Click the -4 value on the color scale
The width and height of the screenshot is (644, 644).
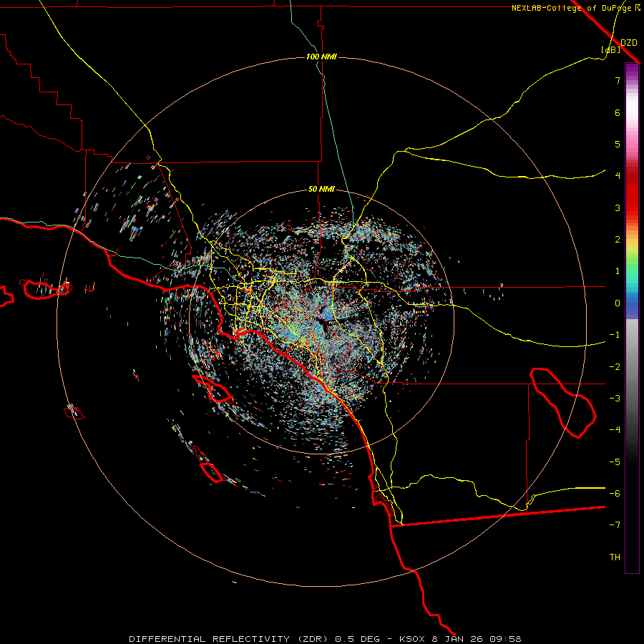coord(615,430)
